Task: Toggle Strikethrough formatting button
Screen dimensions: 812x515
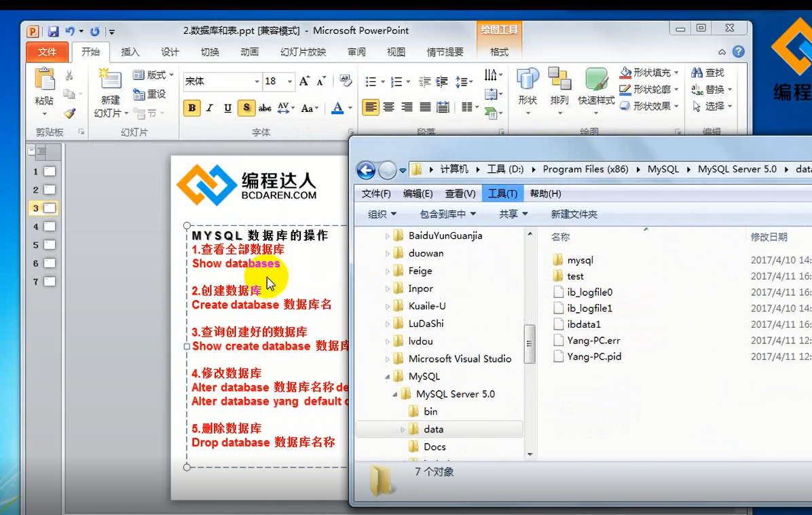Action: 265,108
